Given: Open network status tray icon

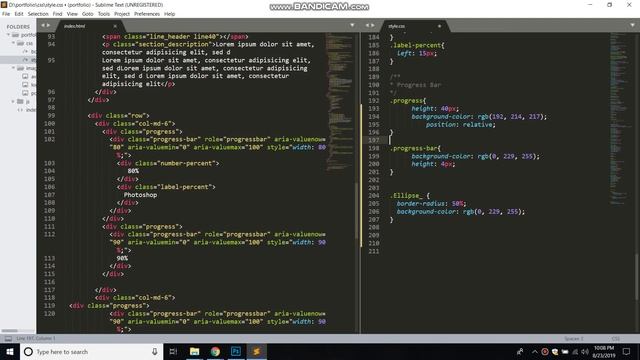Looking at the screenshot, I should pos(575,351).
